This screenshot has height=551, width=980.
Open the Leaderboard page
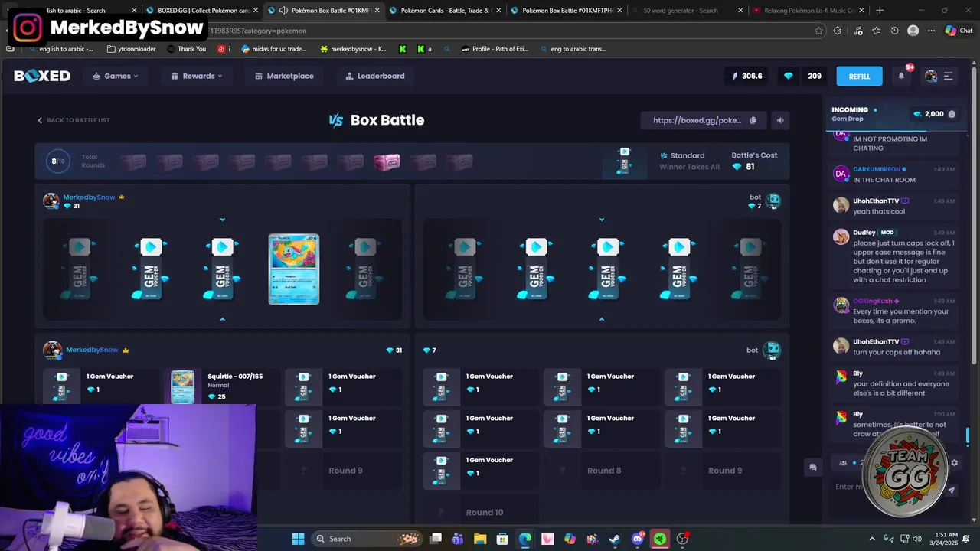[x=375, y=76]
